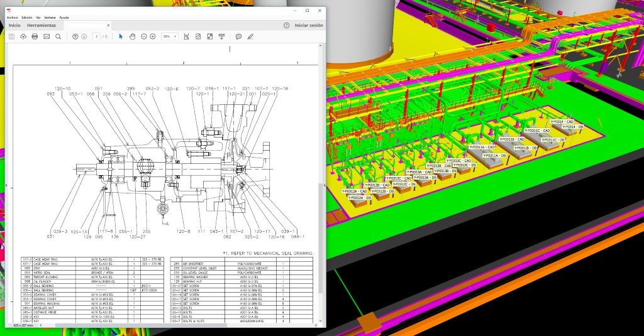Screen dimensions: 644x336
Task: Zoom out with the minus button
Action: [144, 36]
